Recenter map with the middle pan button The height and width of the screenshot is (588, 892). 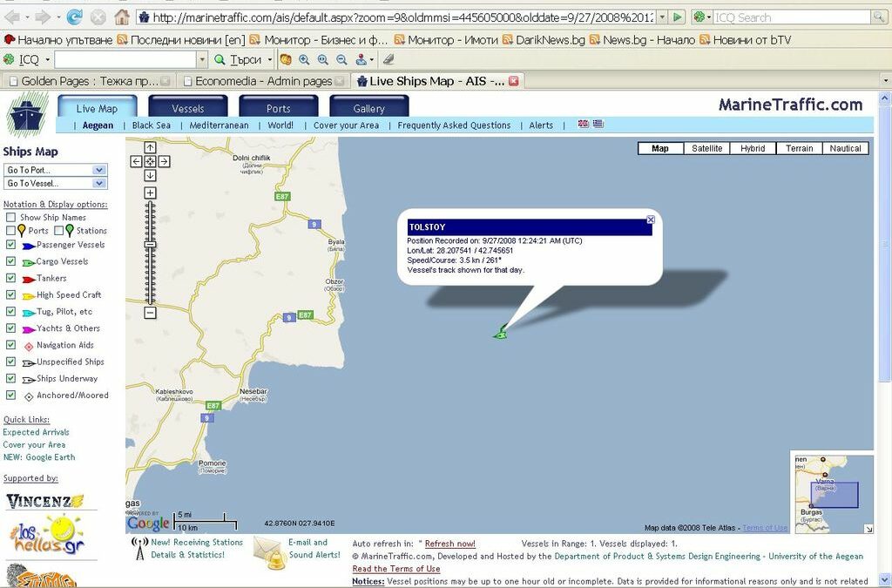click(150, 161)
